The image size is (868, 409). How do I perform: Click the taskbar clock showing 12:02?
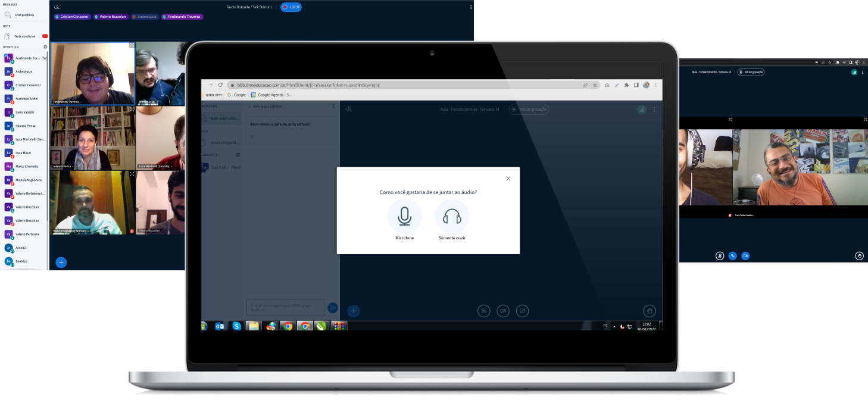647,326
